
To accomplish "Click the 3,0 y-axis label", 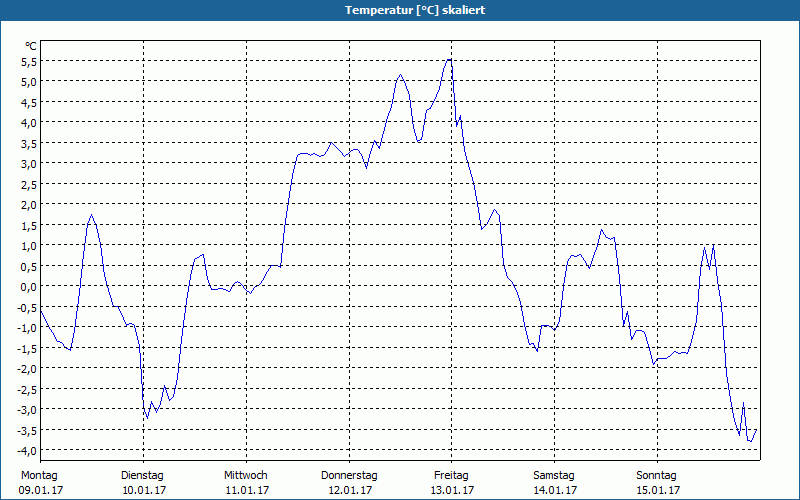I will coord(30,164).
